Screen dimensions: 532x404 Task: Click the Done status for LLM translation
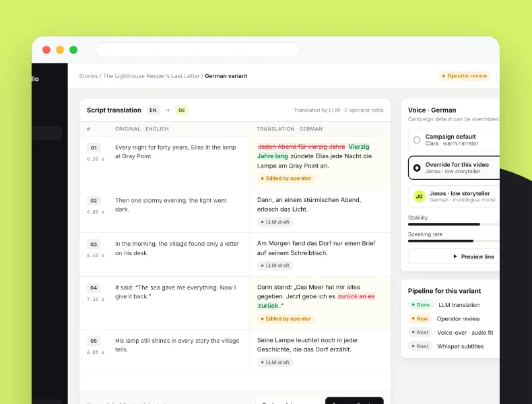click(420, 305)
